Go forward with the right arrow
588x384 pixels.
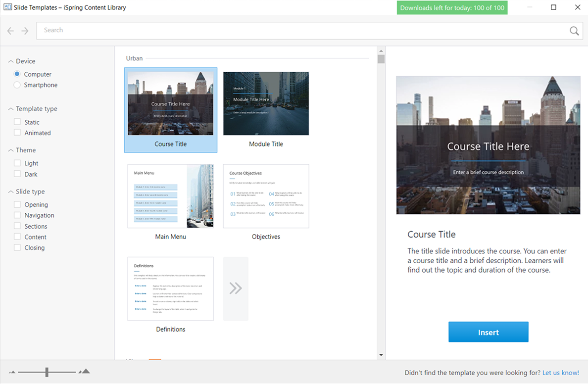click(25, 31)
